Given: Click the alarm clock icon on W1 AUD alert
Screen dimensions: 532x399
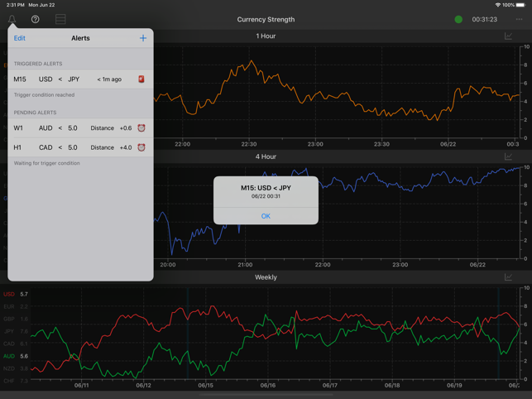Looking at the screenshot, I should tap(141, 128).
